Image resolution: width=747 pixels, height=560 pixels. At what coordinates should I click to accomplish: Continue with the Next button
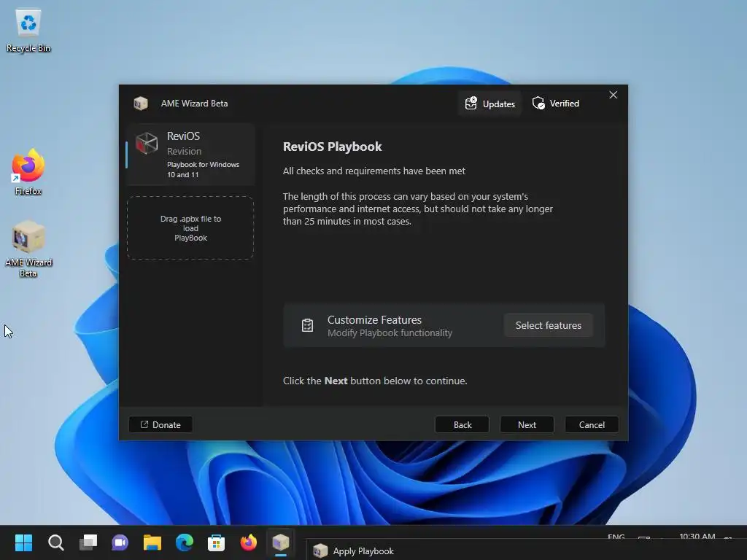pos(527,424)
